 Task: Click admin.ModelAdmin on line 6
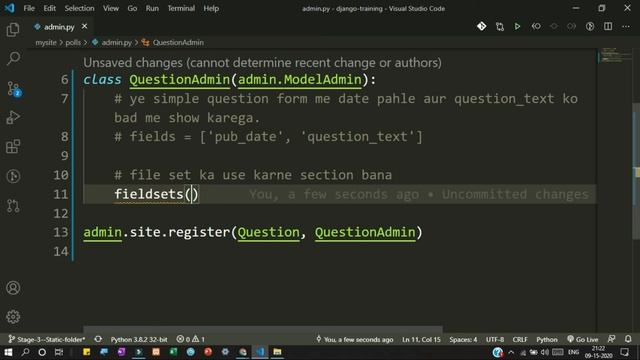click(300, 80)
